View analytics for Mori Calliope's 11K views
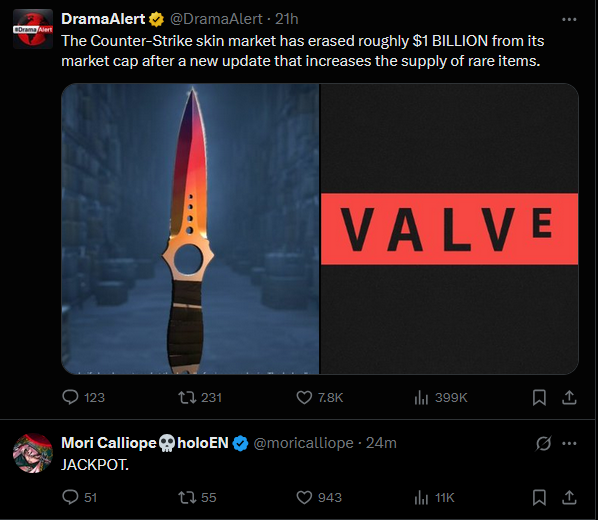 [434, 497]
